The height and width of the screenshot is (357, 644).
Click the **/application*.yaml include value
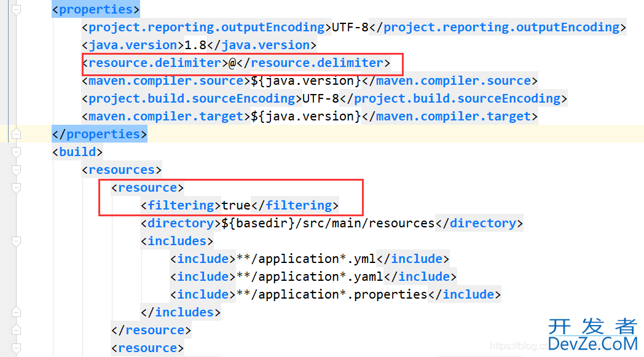pyautogui.click(x=310, y=277)
